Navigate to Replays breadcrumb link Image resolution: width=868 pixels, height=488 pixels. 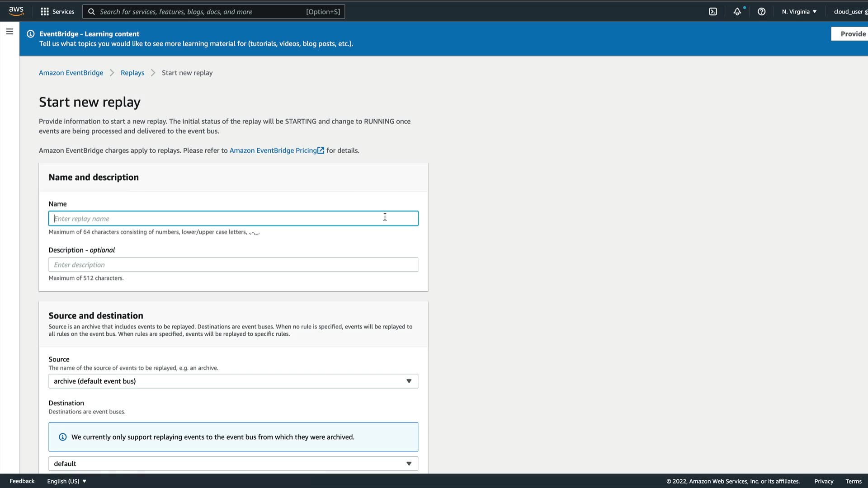click(x=132, y=73)
